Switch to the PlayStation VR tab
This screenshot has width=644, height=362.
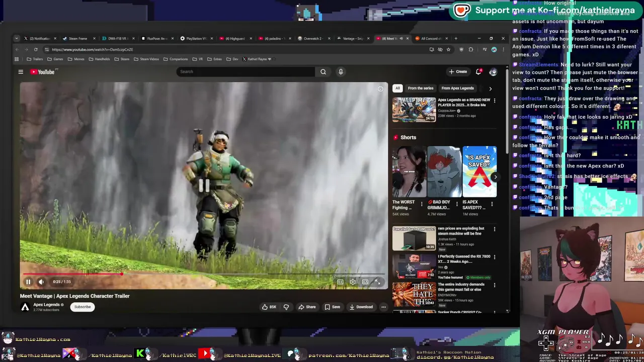coord(197,38)
